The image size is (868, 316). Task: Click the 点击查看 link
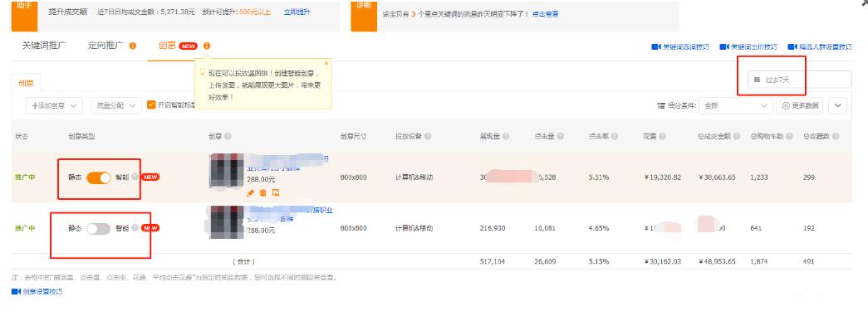click(x=545, y=14)
